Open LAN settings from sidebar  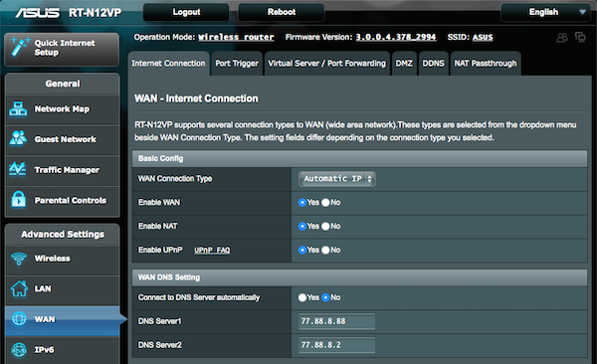click(62, 289)
